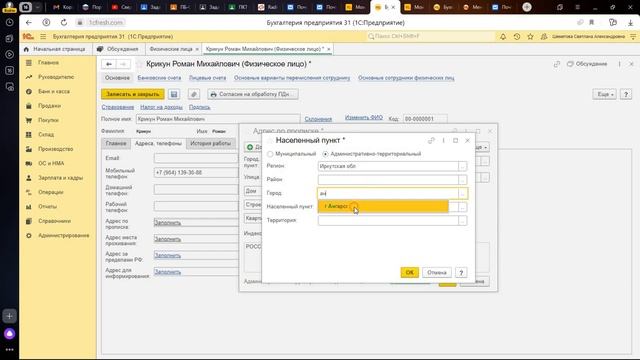
Task: Open the notifications bell icon
Action: [x=503, y=37]
